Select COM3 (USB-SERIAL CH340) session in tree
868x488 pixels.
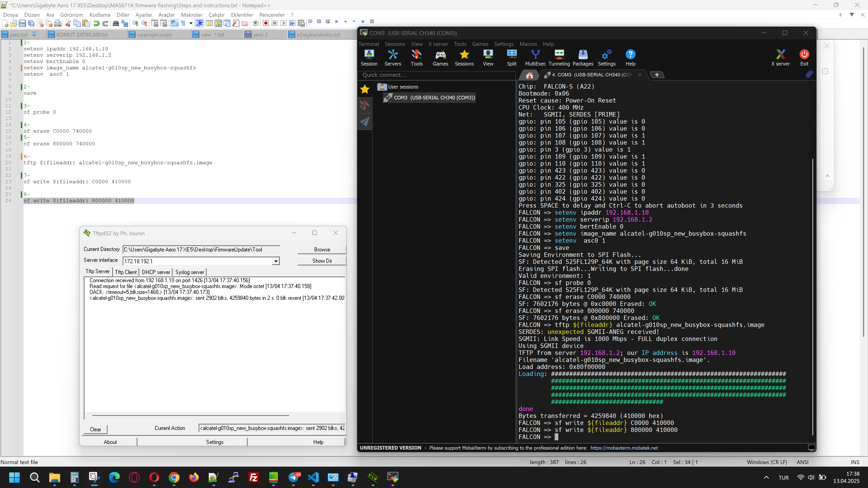click(430, 98)
